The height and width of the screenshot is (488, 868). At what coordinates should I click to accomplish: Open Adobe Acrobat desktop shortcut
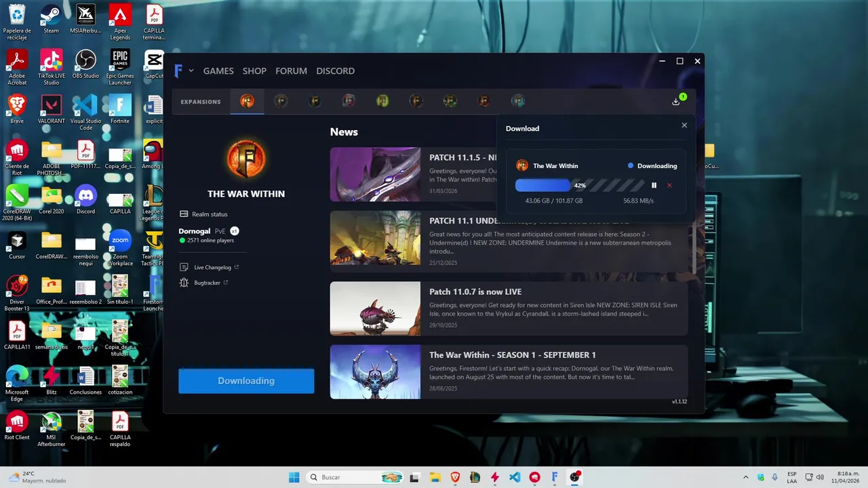click(x=17, y=67)
